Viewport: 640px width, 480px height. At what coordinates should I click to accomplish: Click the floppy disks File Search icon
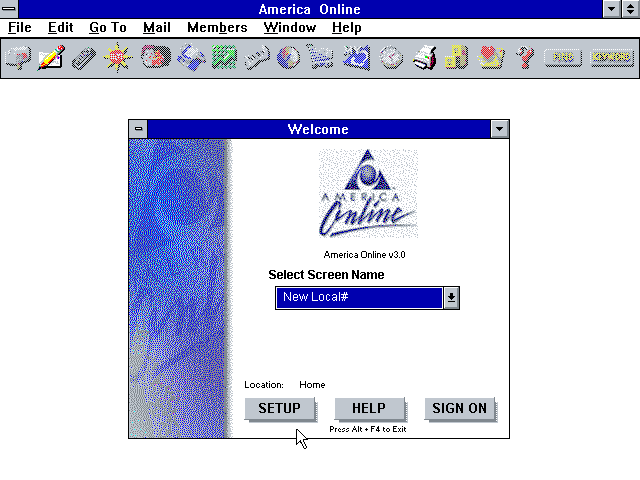coord(191,58)
